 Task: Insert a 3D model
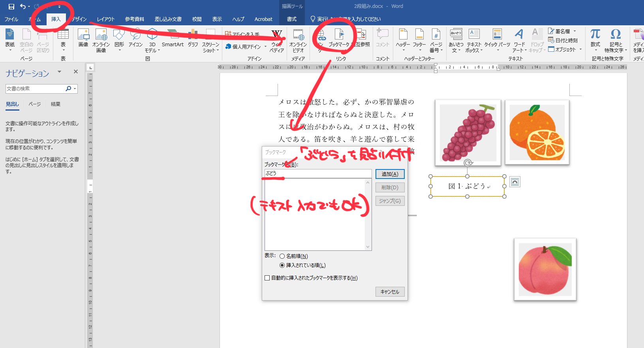pos(152,40)
